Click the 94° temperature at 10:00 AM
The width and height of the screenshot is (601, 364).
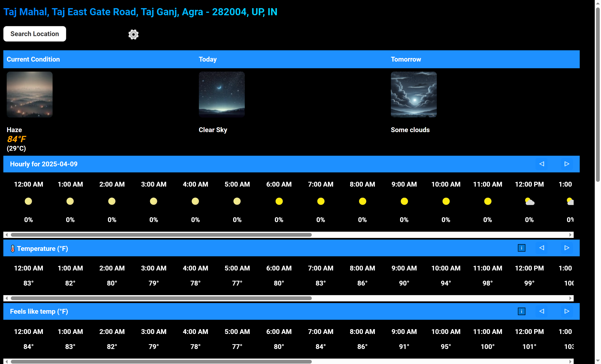446,283
